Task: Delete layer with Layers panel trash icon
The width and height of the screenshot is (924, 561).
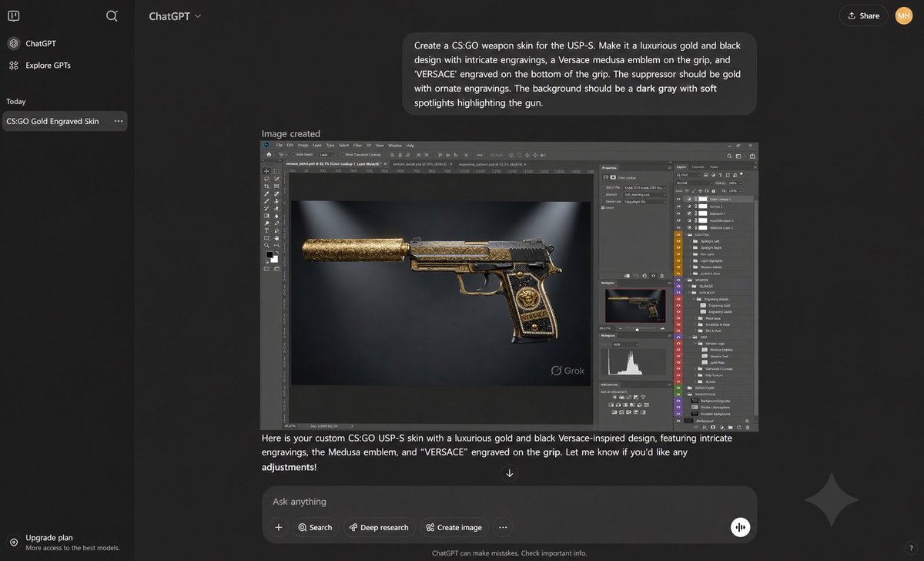Action: (748, 426)
